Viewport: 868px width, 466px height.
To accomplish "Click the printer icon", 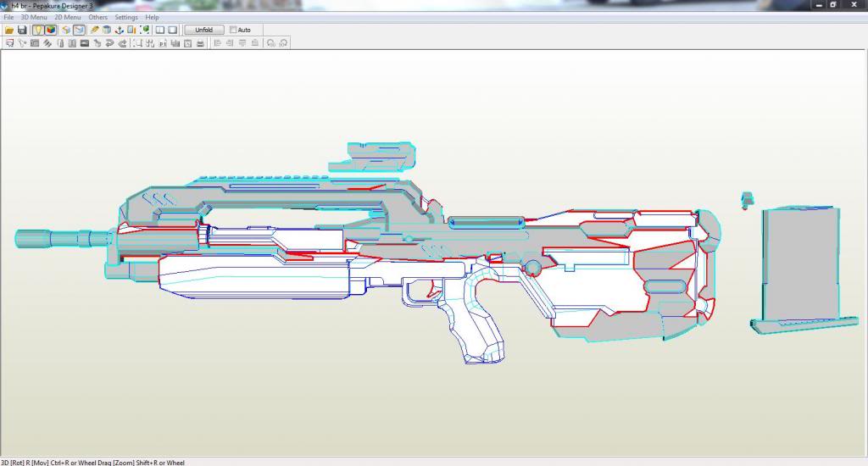I will 200,43.
